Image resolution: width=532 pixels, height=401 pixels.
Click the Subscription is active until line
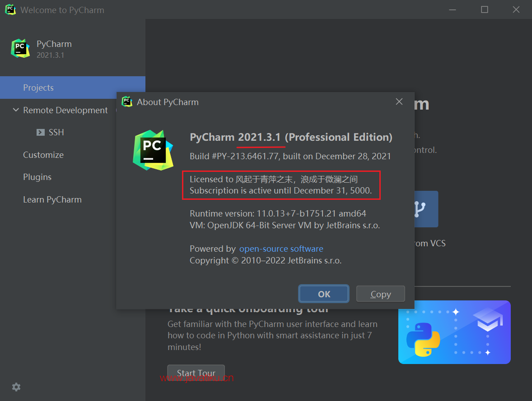(x=280, y=190)
